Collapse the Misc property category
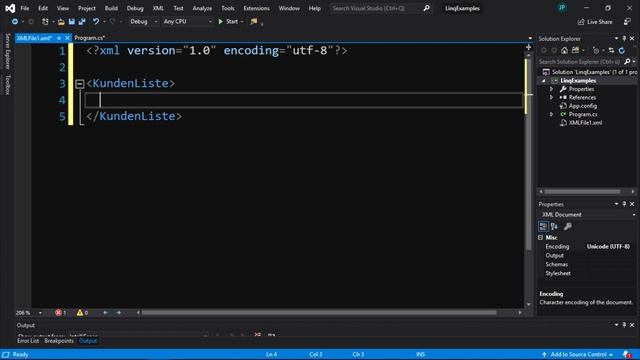This screenshot has height=360, width=640. point(540,238)
